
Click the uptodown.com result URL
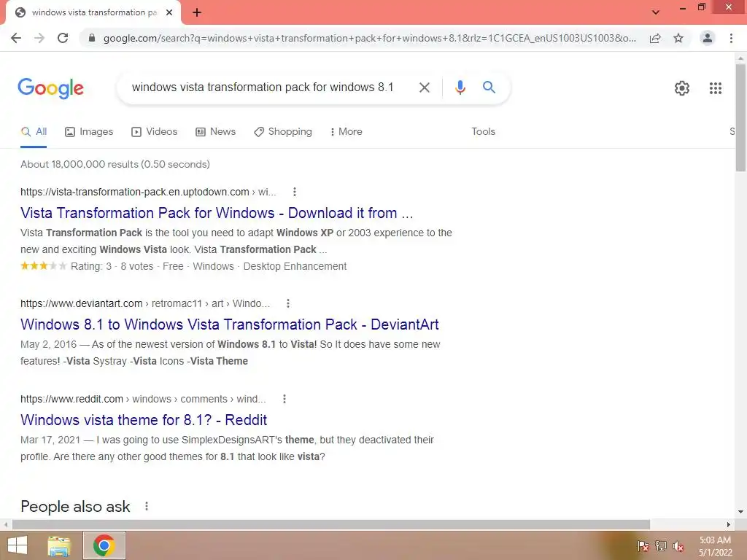click(148, 192)
